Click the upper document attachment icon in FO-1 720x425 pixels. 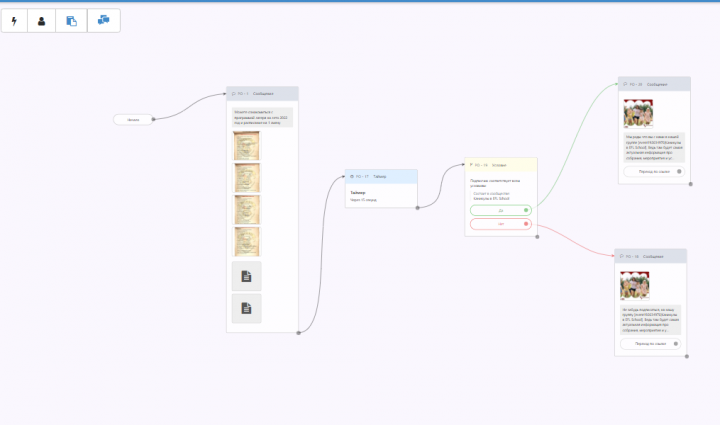tap(247, 276)
